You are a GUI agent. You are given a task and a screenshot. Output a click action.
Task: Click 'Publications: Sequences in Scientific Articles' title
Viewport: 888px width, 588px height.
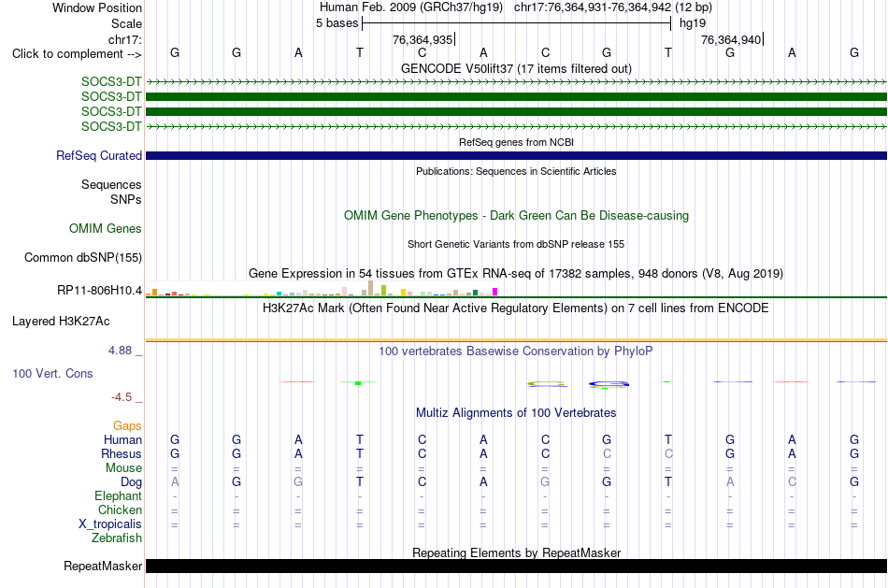[x=516, y=171]
